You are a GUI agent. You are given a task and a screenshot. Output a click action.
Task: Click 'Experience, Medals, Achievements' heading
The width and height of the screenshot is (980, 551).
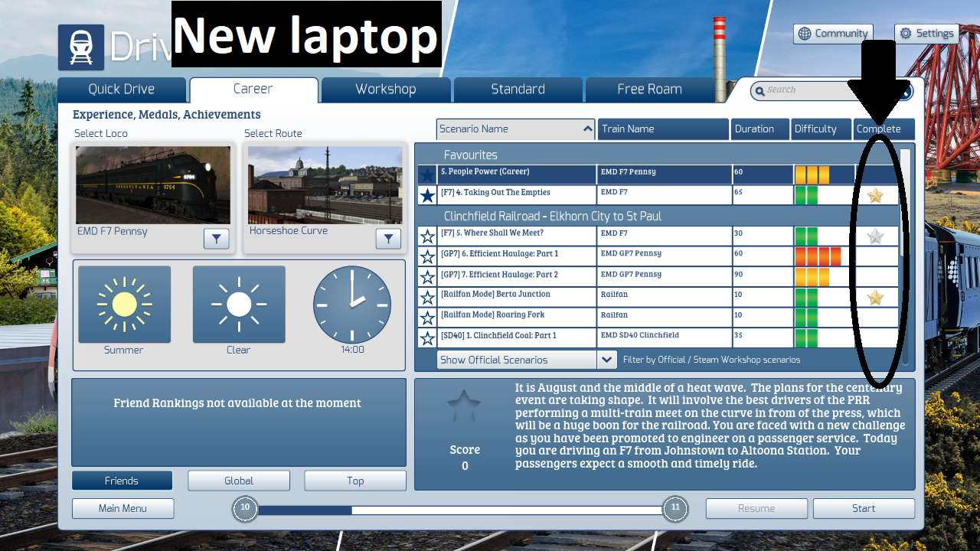coord(167,115)
